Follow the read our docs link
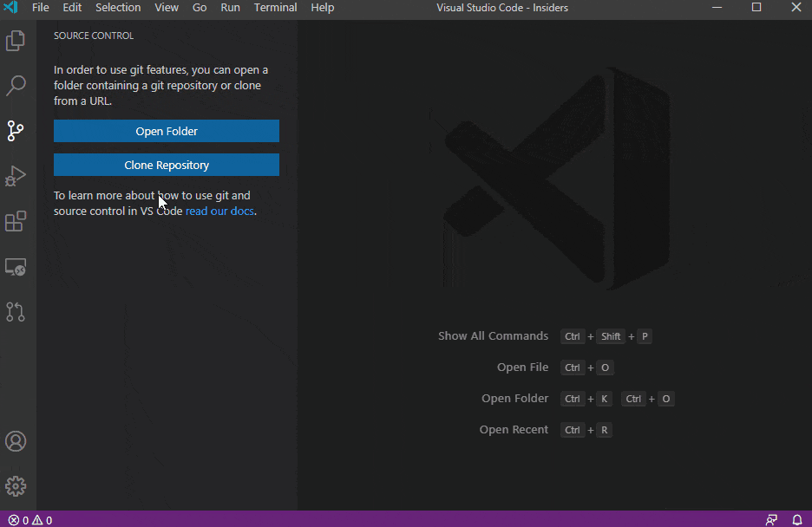The width and height of the screenshot is (812, 527). point(219,211)
